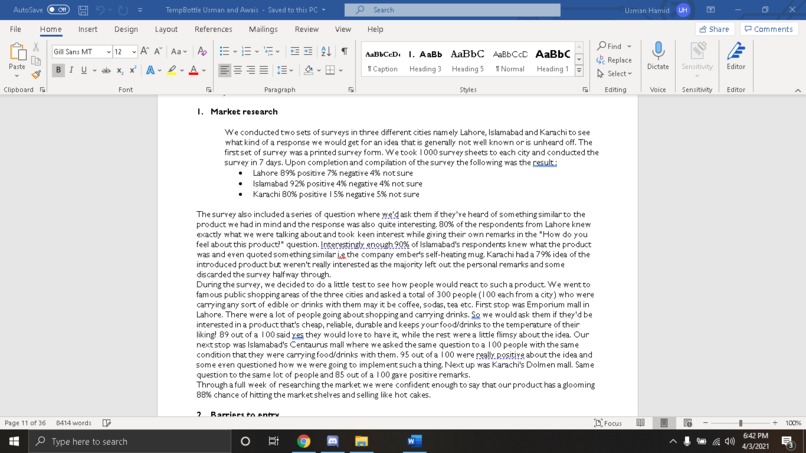Apply the Caption style
The width and height of the screenshot is (806, 453).
click(x=382, y=60)
